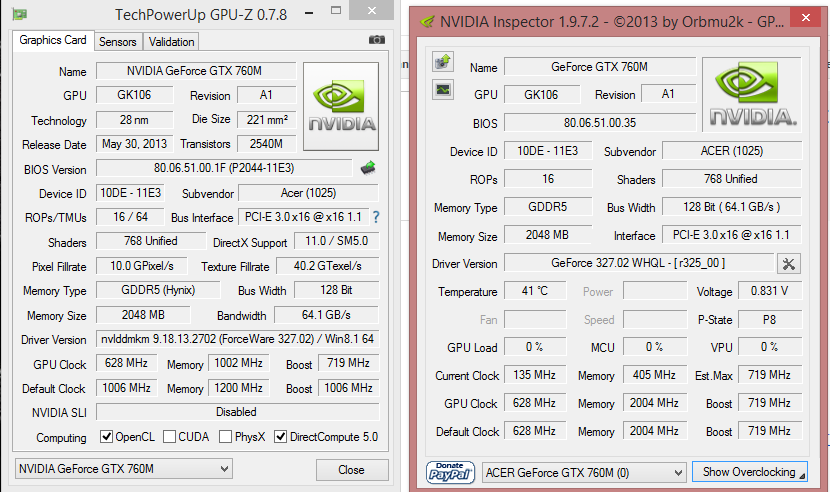
Task: Click the Show Overclocking button
Action: click(x=750, y=472)
